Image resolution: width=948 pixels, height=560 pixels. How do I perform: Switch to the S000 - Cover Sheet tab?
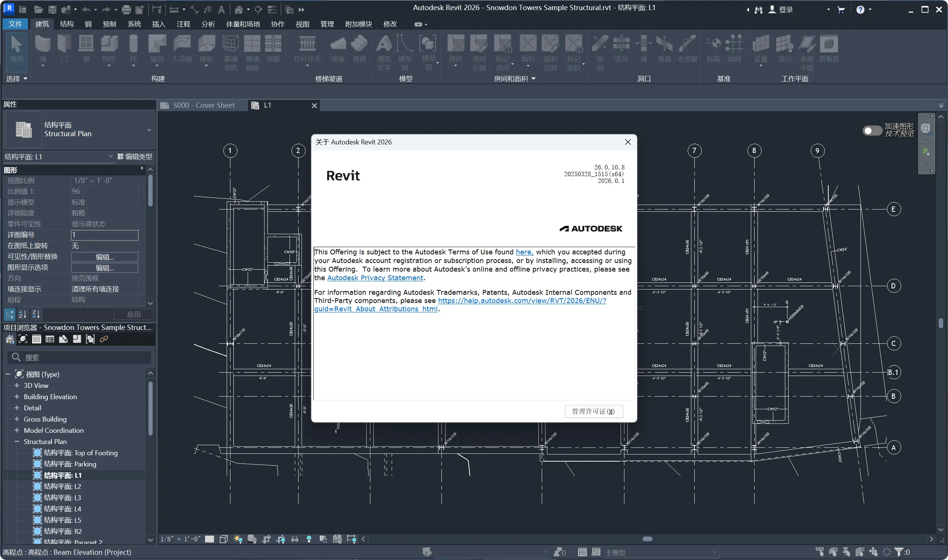204,105
